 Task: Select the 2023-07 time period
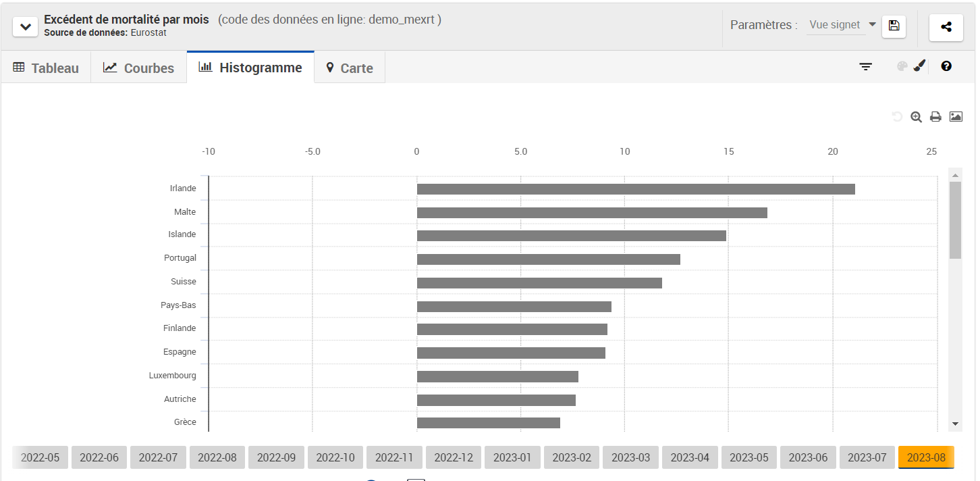coord(867,457)
